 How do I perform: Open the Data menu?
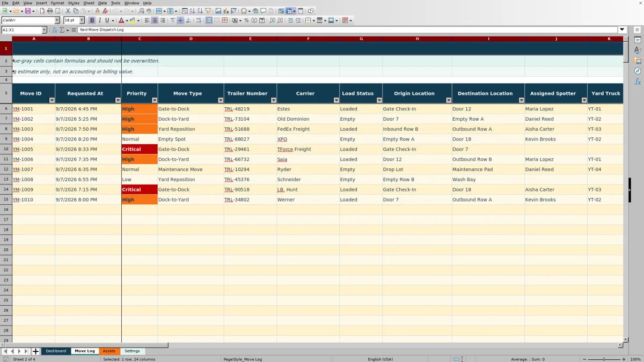[102, 3]
